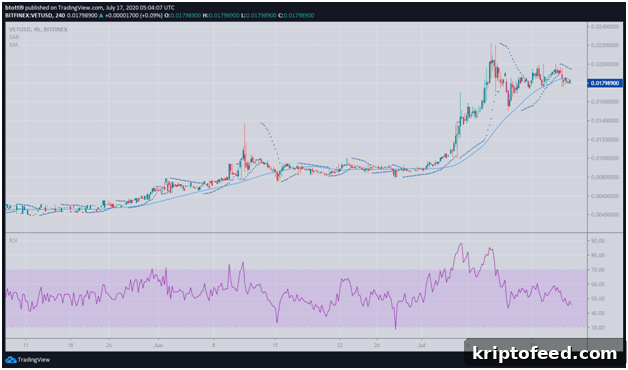Screen dimensions: 628x370
Task: Click the 0.02200000 price axis label
Action: pyautogui.click(x=605, y=45)
